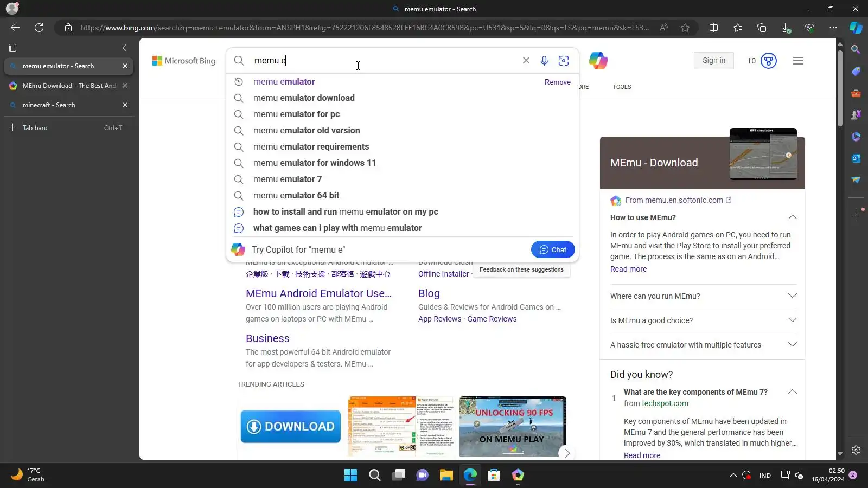The image size is (868, 488).
Task: Open Edge settings and more menu
Action: click(x=833, y=28)
